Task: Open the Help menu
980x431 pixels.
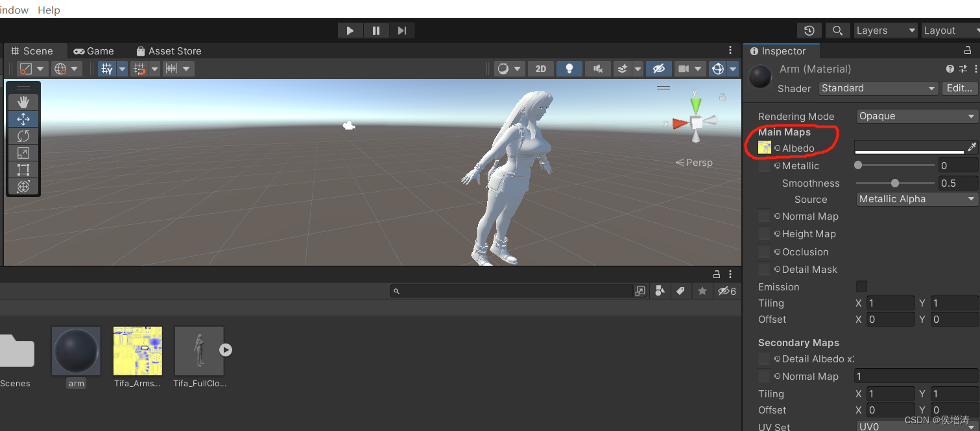Action: 49,10
